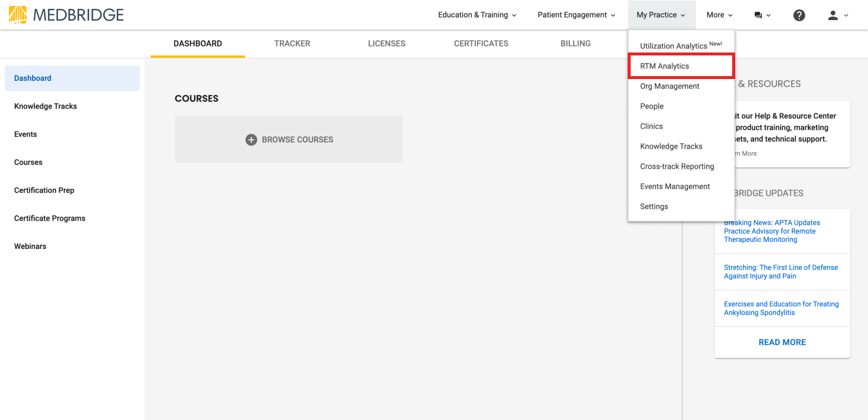Viewport: 868px width, 420px height.
Task: Open the chat messages icon
Action: point(758,15)
